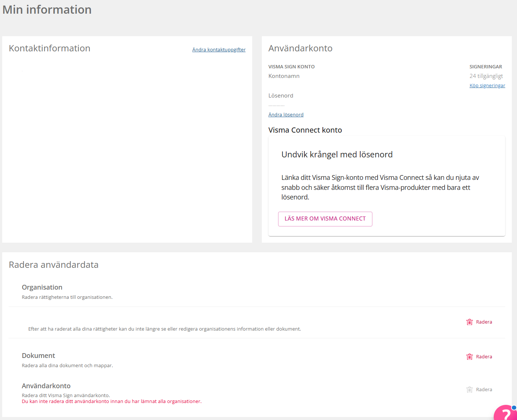Click the masked password dots under Lösenord

(276, 105)
